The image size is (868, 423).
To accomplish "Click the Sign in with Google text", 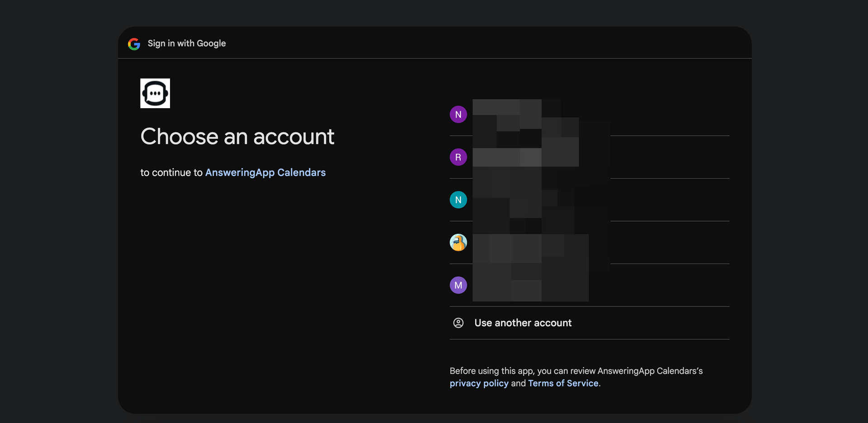I will tap(187, 43).
